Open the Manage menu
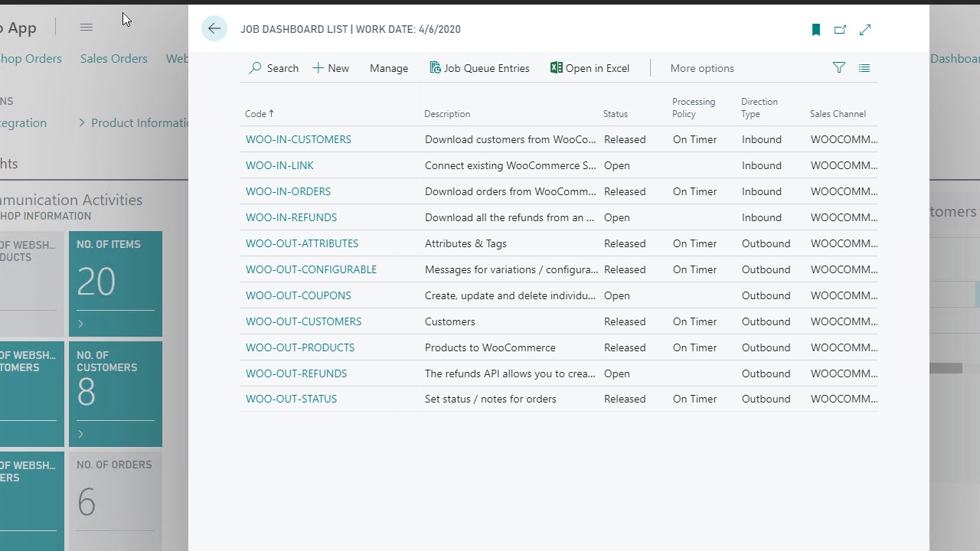The width and height of the screenshot is (980, 551). pos(389,68)
